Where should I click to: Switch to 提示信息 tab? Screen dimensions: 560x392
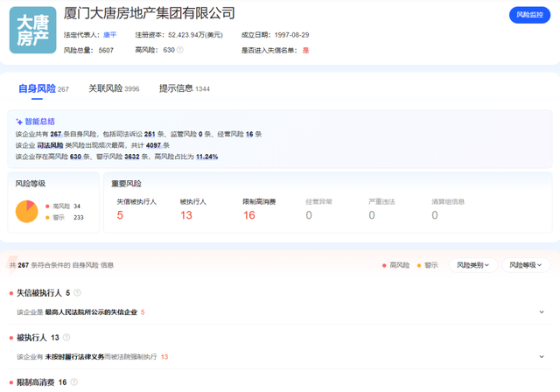[x=185, y=88]
